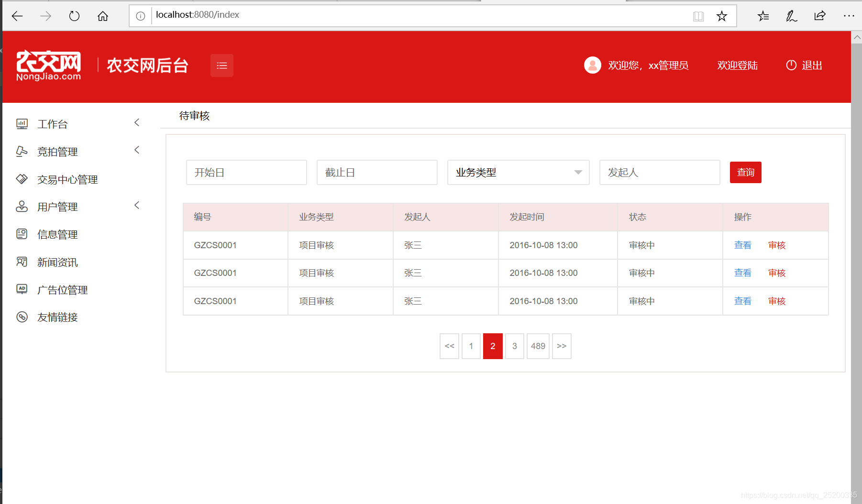The height and width of the screenshot is (504, 862).
Task: Open the favorites hub icon
Action: tap(763, 16)
